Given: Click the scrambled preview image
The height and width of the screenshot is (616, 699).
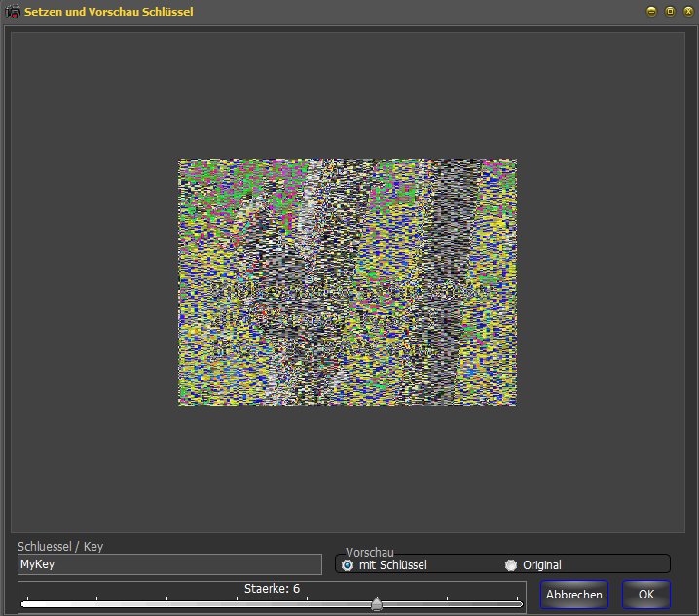Looking at the screenshot, I should pyautogui.click(x=347, y=282).
